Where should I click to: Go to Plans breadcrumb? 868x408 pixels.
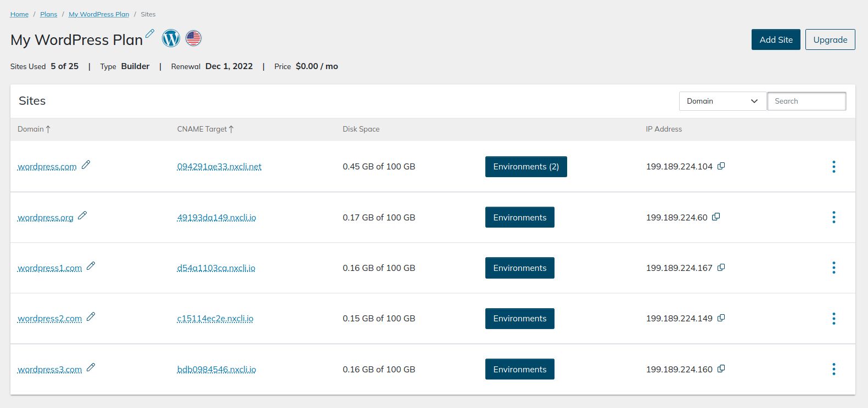pos(48,14)
